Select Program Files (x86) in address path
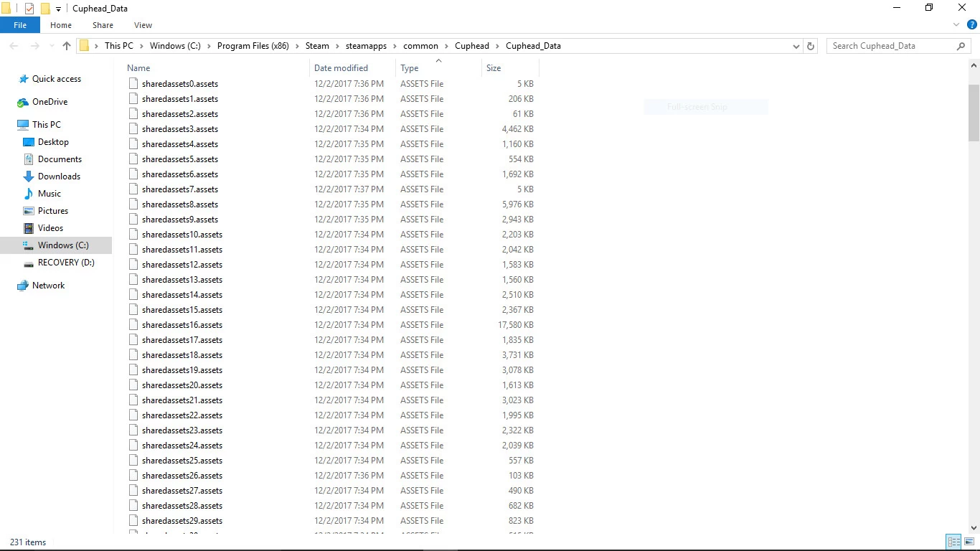The width and height of the screenshot is (980, 551). [x=253, y=46]
